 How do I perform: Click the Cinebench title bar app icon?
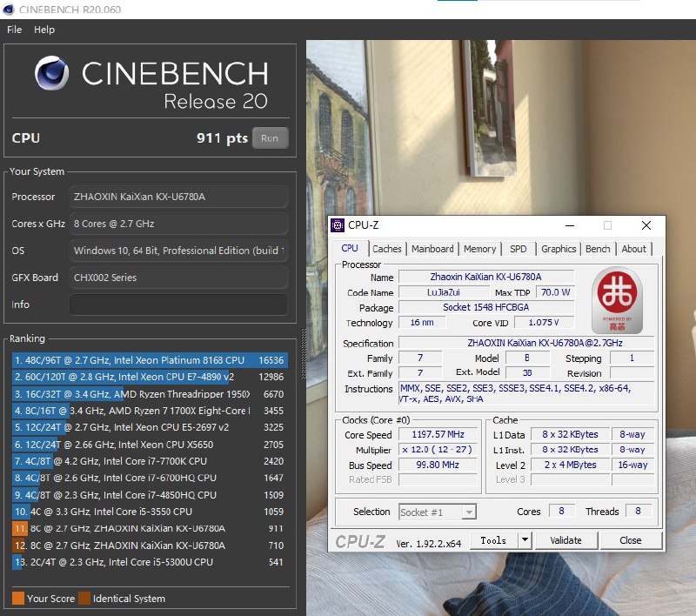click(x=8, y=10)
